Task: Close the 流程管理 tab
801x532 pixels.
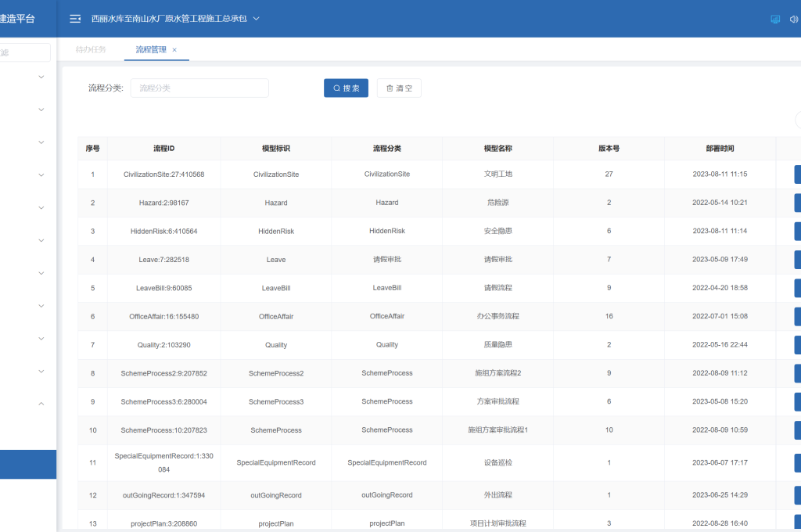Action: (174, 49)
